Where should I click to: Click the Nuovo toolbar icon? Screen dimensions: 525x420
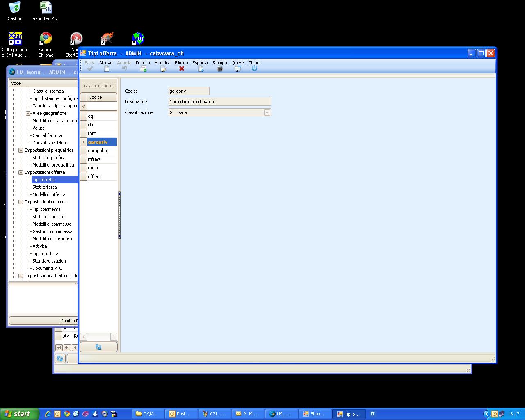pos(106,69)
